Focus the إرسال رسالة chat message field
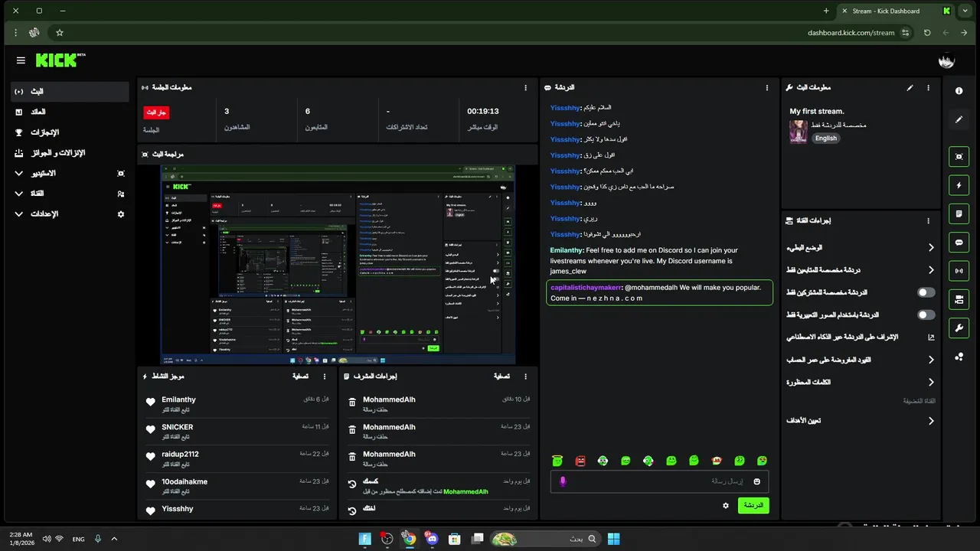Screen dimensions: 980x551 coord(659,481)
